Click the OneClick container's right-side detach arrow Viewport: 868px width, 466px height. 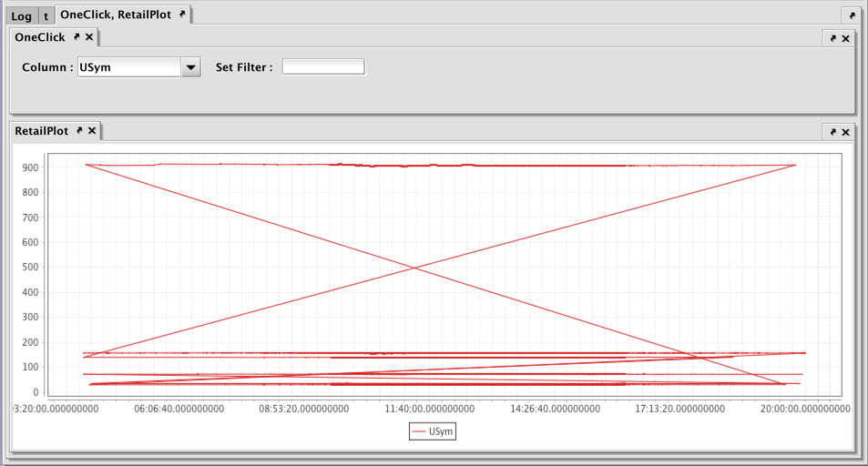[x=833, y=38]
